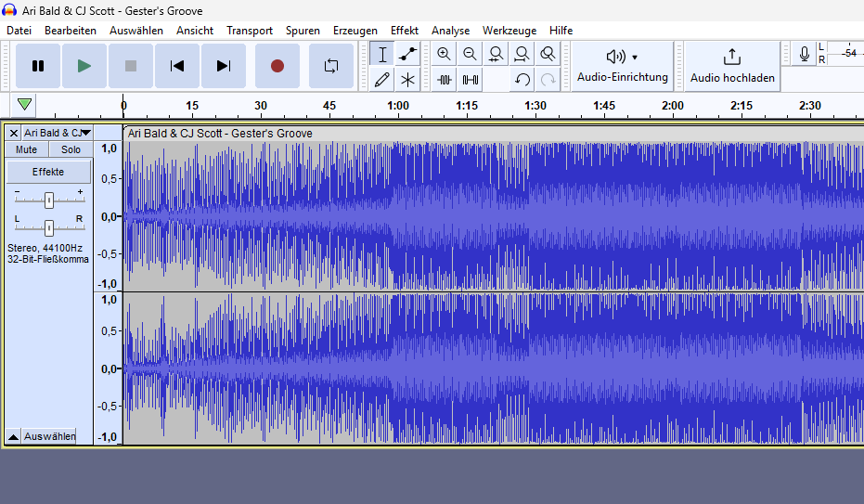Trim audio outside selection icon

click(x=445, y=80)
